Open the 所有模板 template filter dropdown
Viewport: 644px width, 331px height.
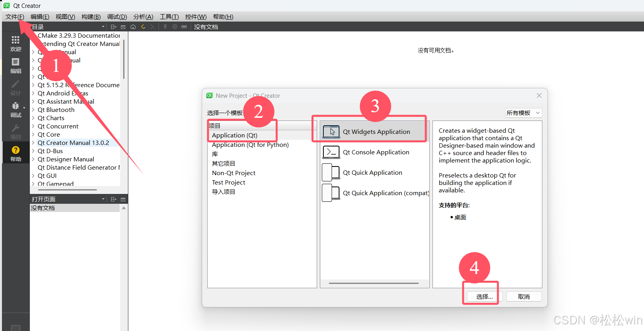524,113
